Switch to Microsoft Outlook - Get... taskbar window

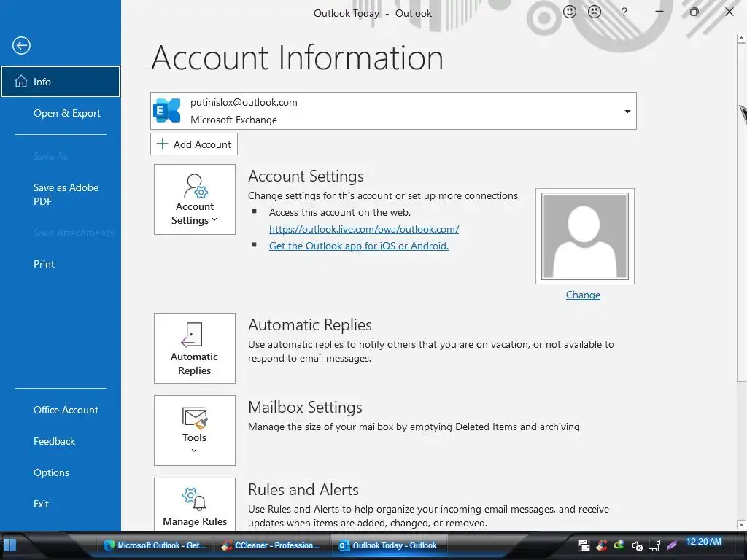click(x=156, y=545)
